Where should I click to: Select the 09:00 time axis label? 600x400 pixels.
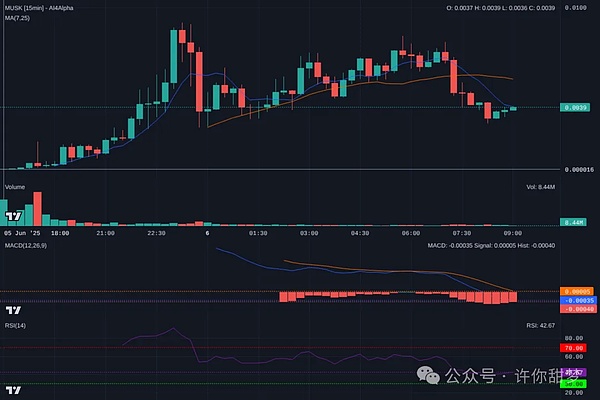pos(513,233)
